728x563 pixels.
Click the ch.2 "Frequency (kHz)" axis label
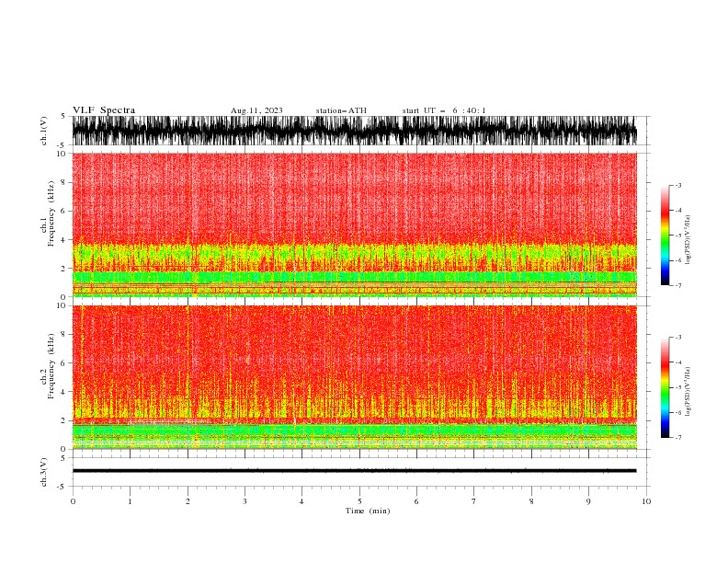[x=51, y=366]
